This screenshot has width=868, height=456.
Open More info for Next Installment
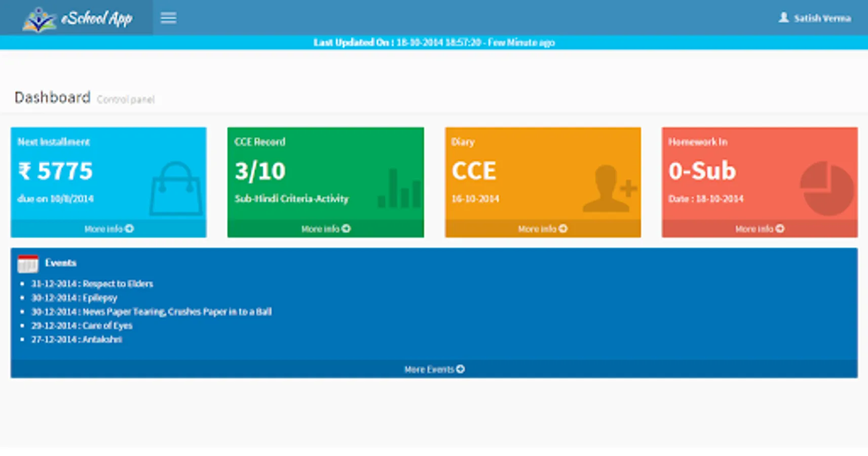pyautogui.click(x=108, y=229)
